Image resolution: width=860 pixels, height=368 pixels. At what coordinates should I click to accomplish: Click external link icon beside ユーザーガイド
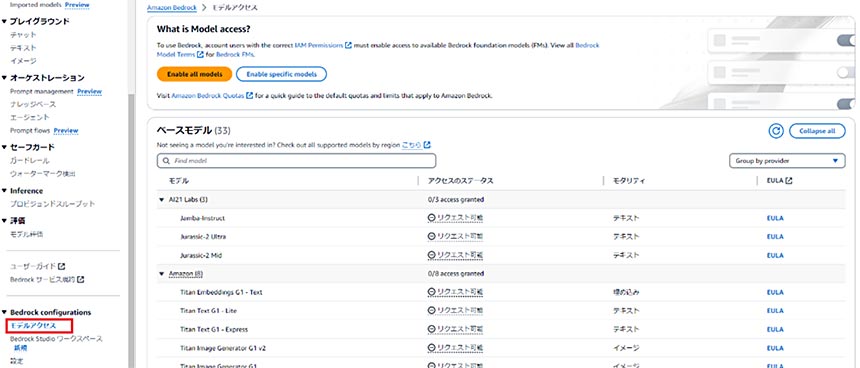tap(62, 267)
